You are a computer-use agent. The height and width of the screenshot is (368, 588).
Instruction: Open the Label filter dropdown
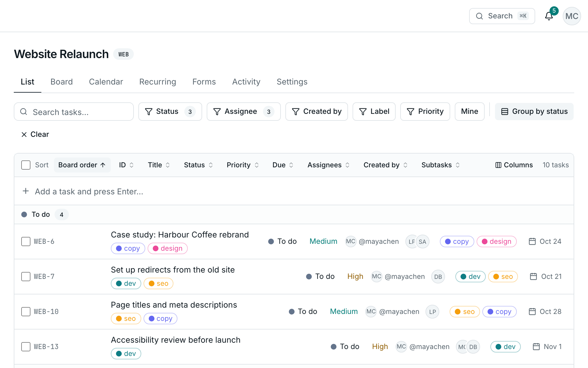(x=374, y=112)
